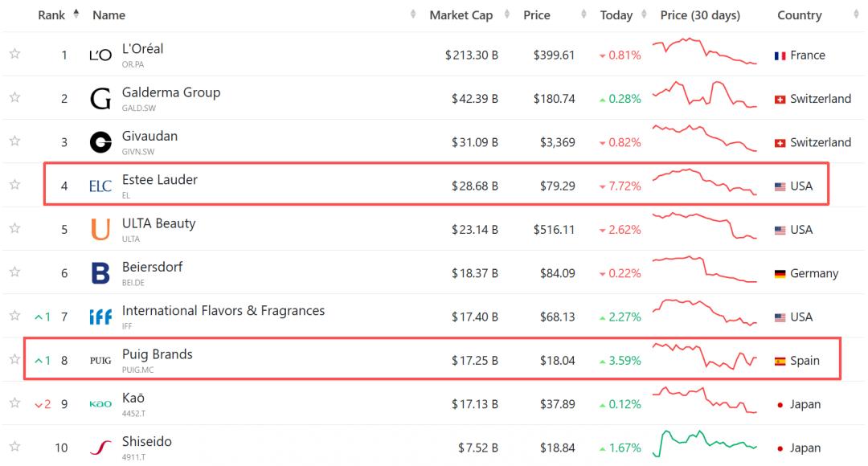Click the Kao green logo icon
The width and height of the screenshot is (868, 466).
click(x=100, y=404)
